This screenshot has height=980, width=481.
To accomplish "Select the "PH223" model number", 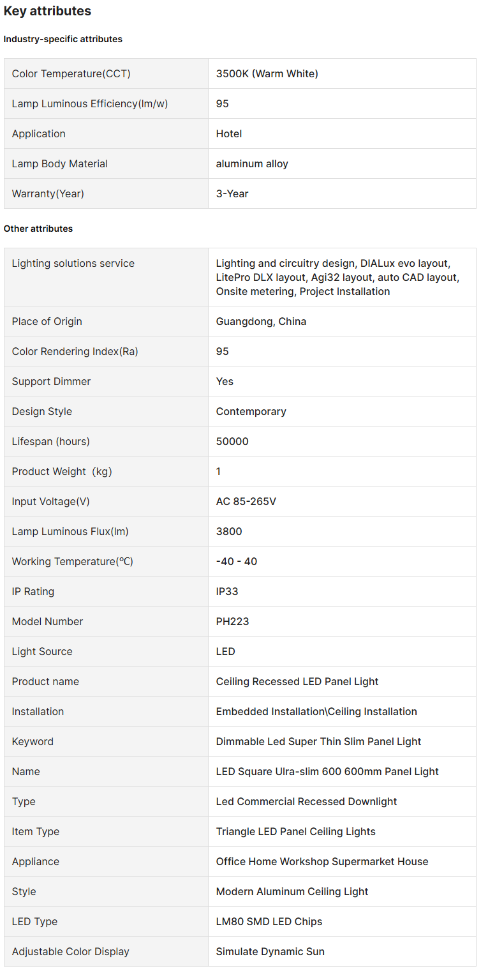I will tap(232, 621).
